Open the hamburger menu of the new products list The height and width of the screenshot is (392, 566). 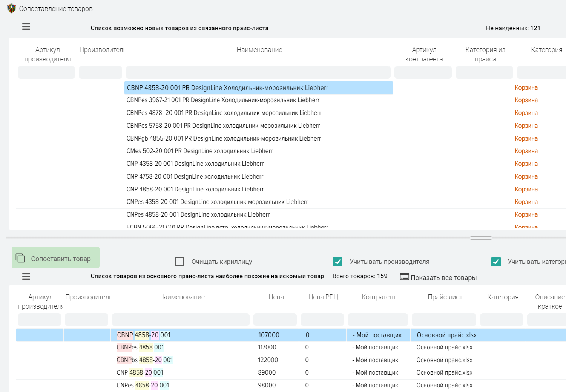point(26,27)
